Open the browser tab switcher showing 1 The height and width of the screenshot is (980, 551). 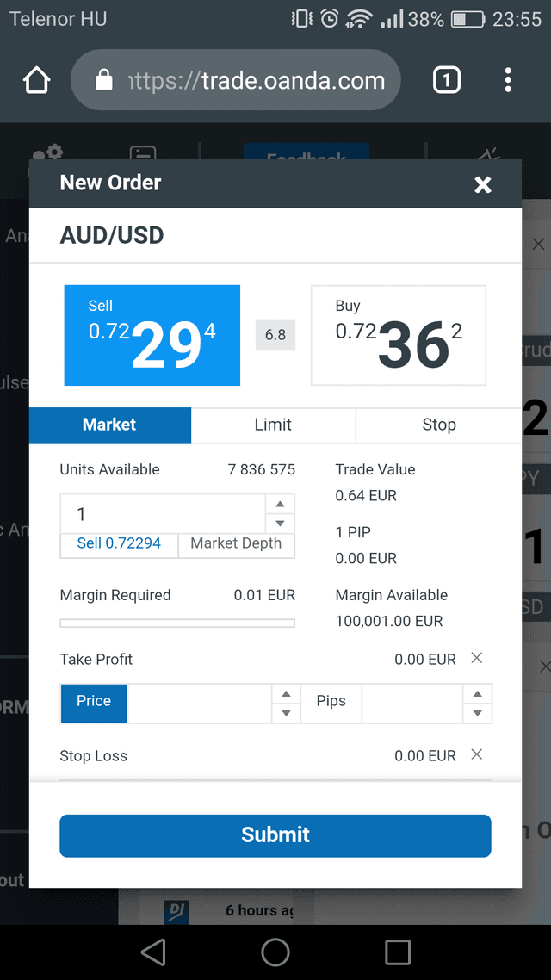click(447, 79)
